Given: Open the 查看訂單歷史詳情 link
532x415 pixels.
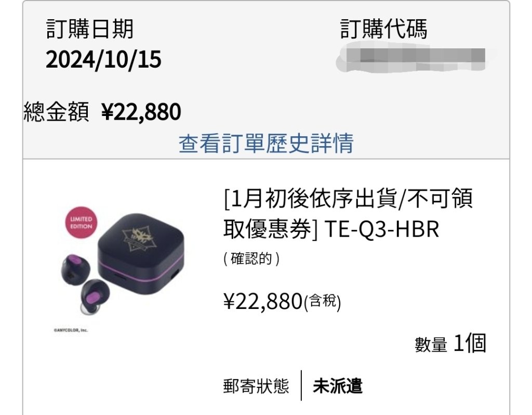Looking at the screenshot, I should coord(266,143).
